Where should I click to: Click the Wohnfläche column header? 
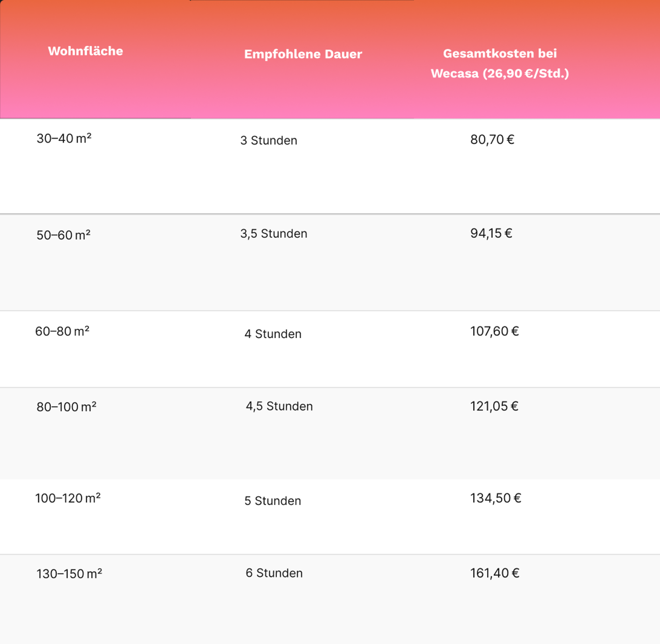(85, 51)
